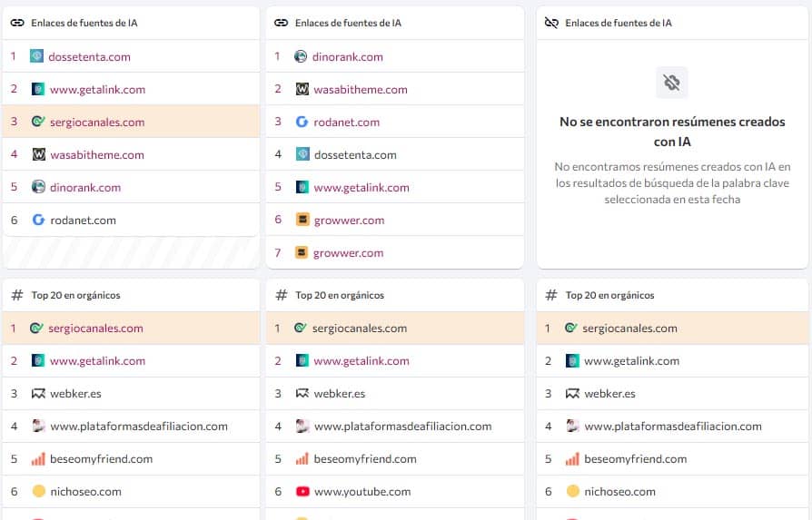
Task: Click the getalink favicon in first AI sources list
Action: coord(38,89)
